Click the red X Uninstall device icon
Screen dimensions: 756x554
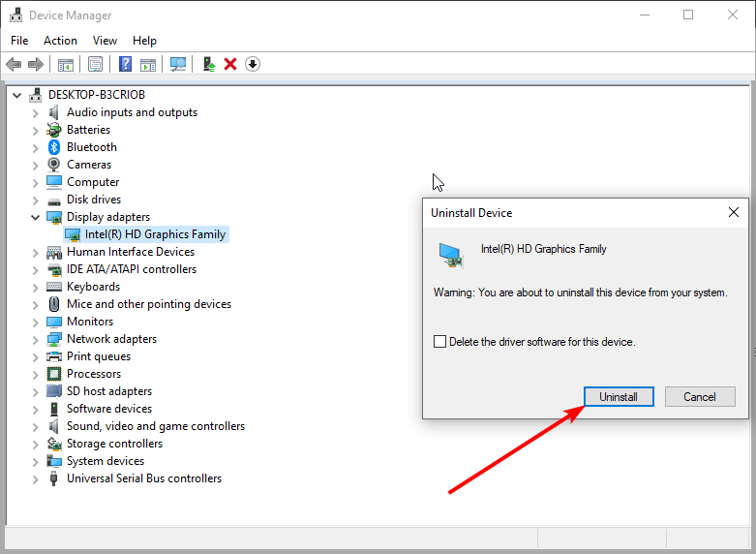pos(230,64)
